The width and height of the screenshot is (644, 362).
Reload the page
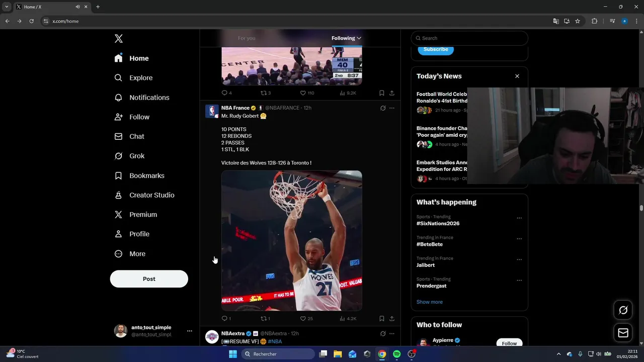tap(31, 21)
